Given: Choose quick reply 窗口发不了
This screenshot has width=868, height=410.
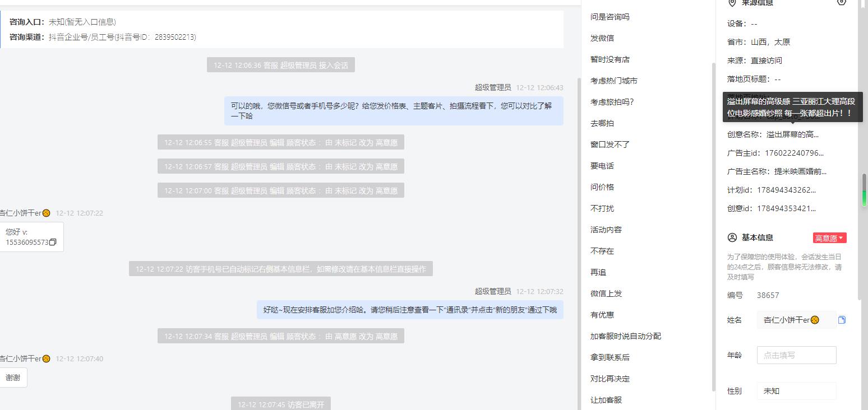Looking at the screenshot, I should pos(610,145).
